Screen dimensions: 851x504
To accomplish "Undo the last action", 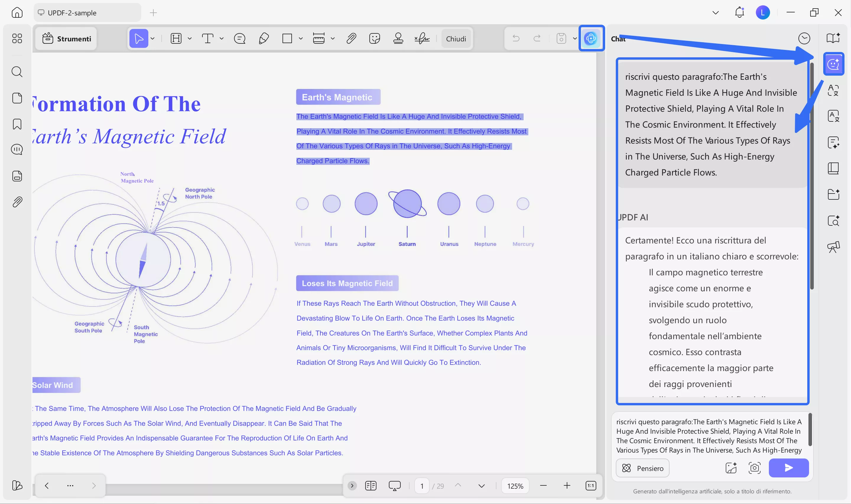I will coord(516,38).
